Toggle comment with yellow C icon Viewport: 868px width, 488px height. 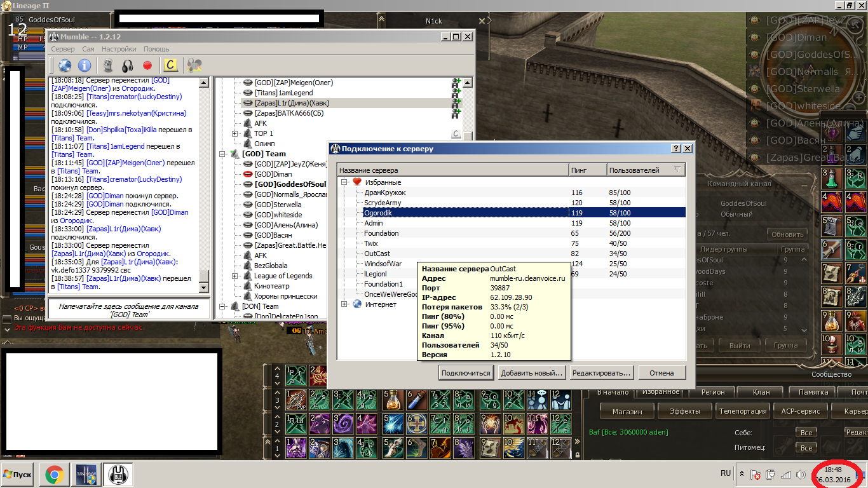(170, 65)
